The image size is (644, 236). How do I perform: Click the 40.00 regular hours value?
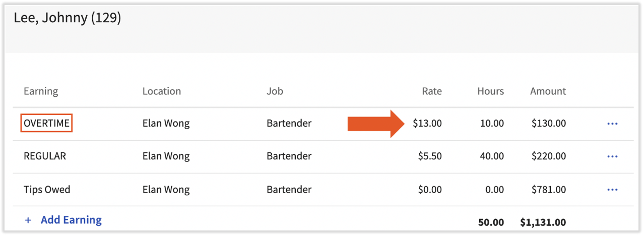492,156
